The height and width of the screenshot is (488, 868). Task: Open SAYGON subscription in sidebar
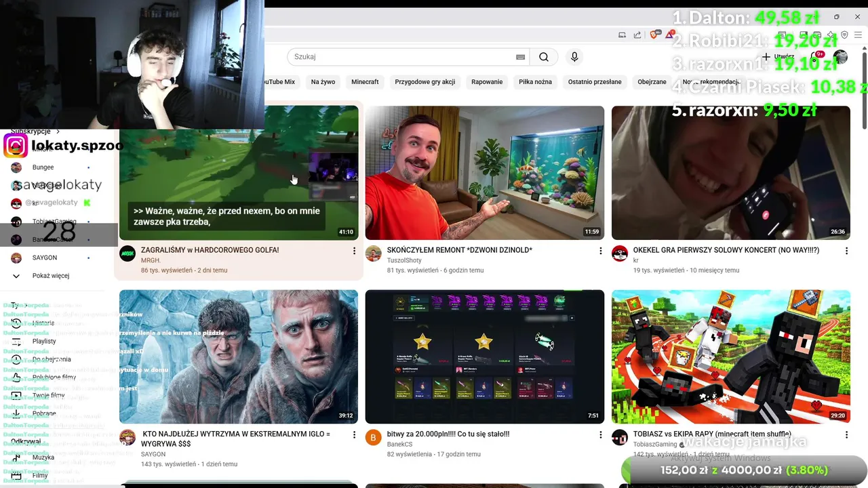(45, 258)
